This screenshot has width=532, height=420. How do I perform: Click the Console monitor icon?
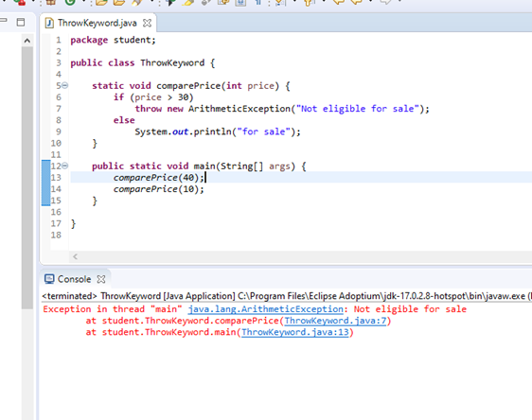49,279
